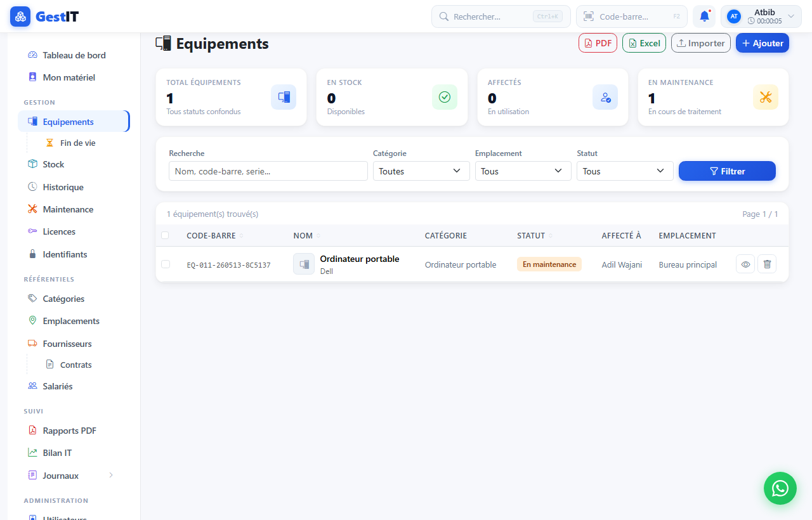
Task: Open Rapports PDF page
Action: click(x=74, y=431)
